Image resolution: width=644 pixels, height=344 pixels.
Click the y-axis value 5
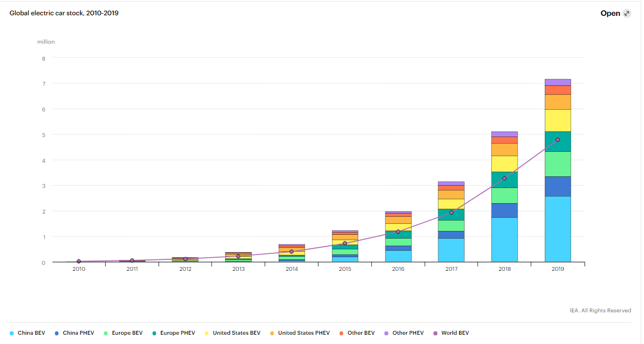[44, 135]
